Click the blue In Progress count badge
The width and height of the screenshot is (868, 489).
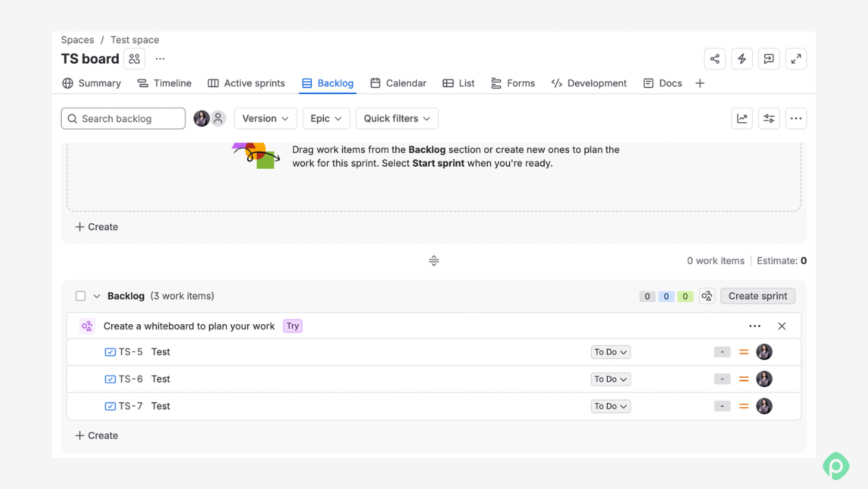click(x=666, y=297)
